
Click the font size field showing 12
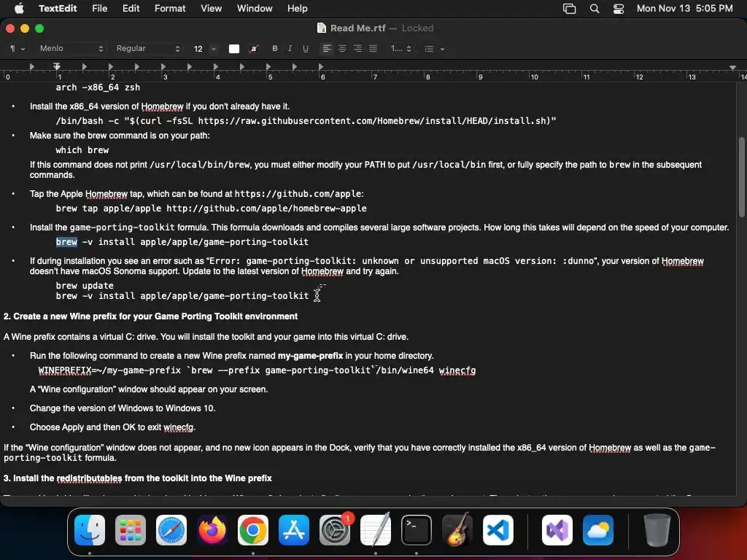coord(198,49)
